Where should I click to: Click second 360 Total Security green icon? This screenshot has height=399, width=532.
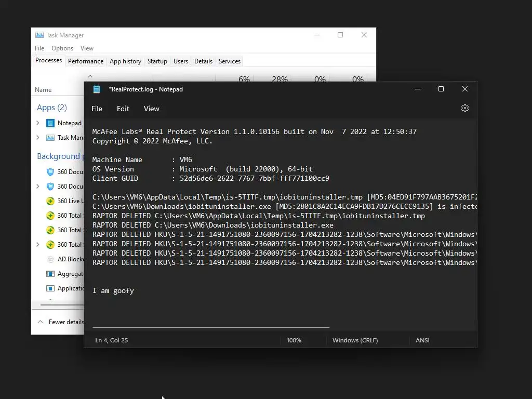(x=50, y=230)
